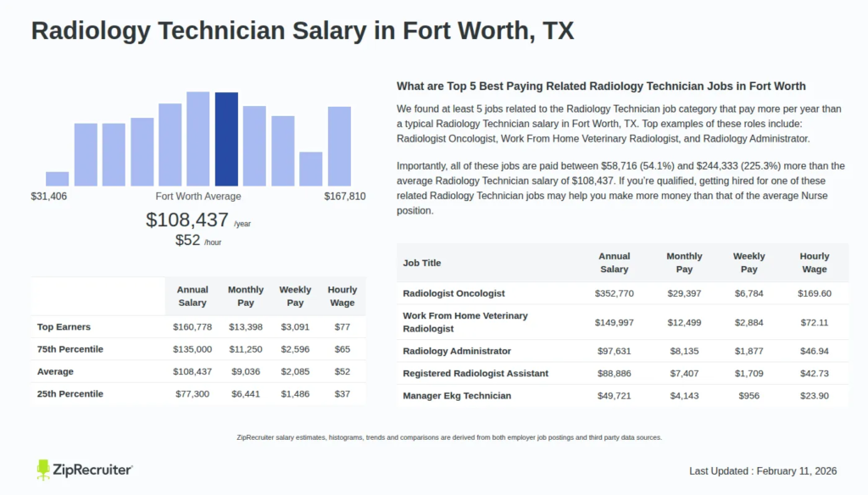
Task: Click the $52 per hour wage figure
Action: pos(188,240)
